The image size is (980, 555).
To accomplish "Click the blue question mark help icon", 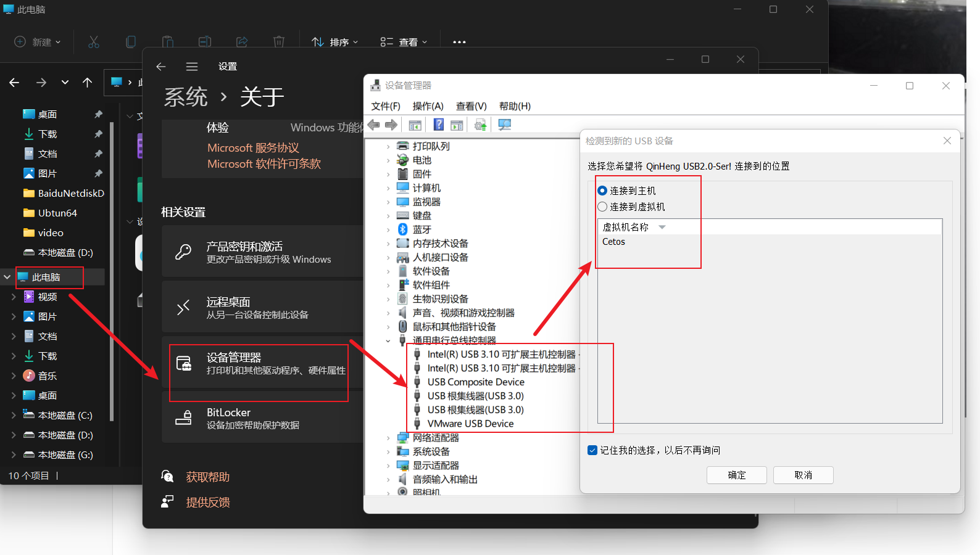I will pyautogui.click(x=439, y=125).
